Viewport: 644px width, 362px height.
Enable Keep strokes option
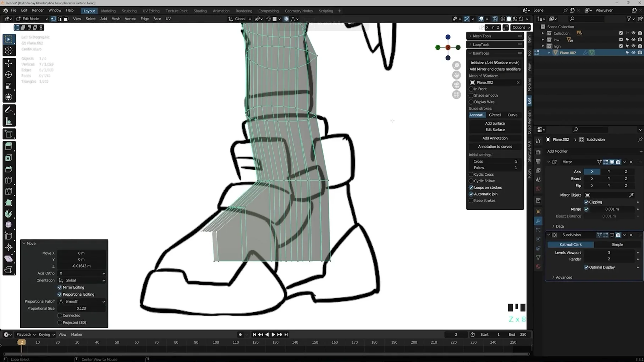click(x=471, y=201)
